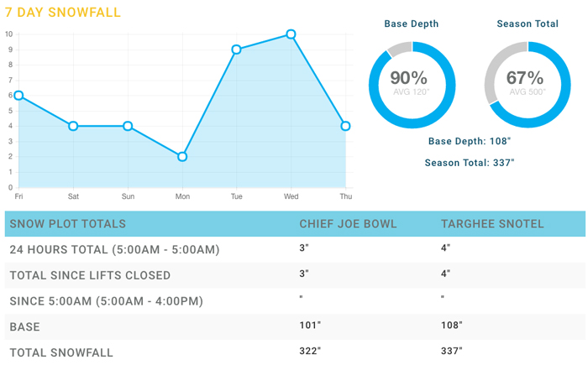
Task: Click the TOTAL SINCE LIFTS CLOSED row
Action: pyautogui.click(x=295, y=275)
